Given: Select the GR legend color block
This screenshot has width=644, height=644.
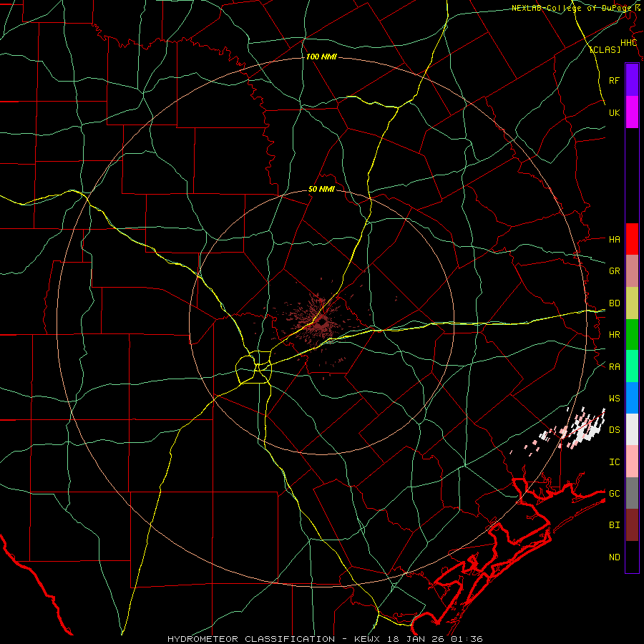Looking at the screenshot, I should click(632, 270).
